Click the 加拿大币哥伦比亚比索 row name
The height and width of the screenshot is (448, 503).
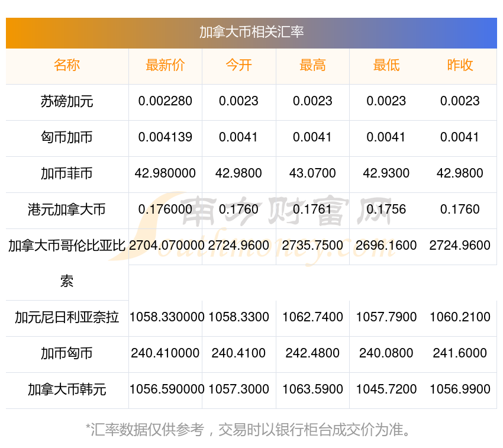tap(67, 246)
